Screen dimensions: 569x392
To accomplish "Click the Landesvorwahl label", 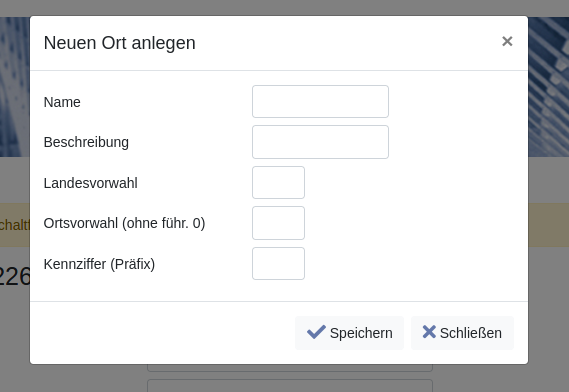I will click(x=90, y=183).
